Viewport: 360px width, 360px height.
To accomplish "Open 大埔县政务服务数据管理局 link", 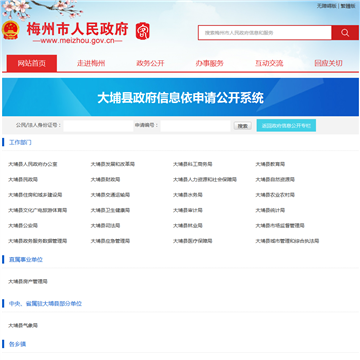I will [x=38, y=241].
